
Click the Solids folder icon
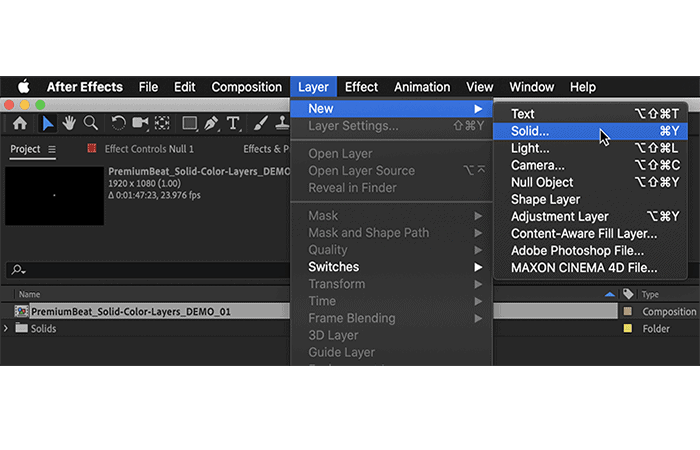point(21,328)
